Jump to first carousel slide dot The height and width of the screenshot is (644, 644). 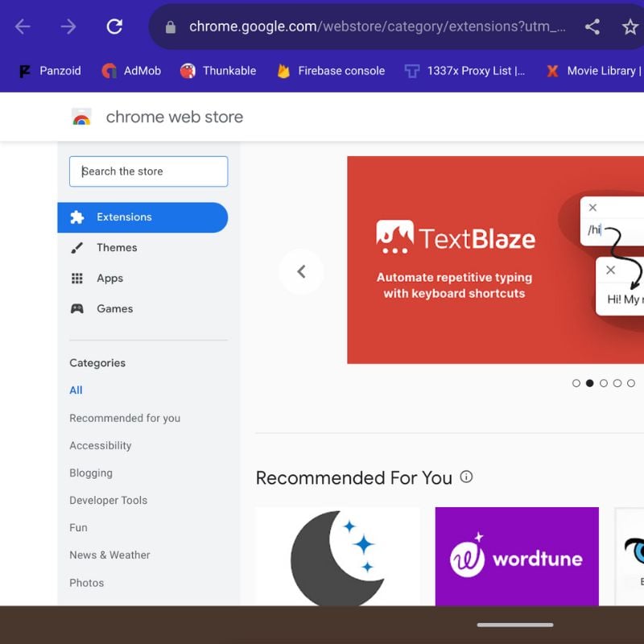576,383
